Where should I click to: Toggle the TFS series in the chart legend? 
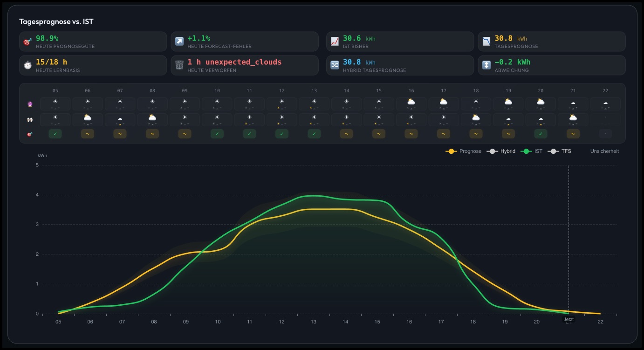[x=559, y=151]
